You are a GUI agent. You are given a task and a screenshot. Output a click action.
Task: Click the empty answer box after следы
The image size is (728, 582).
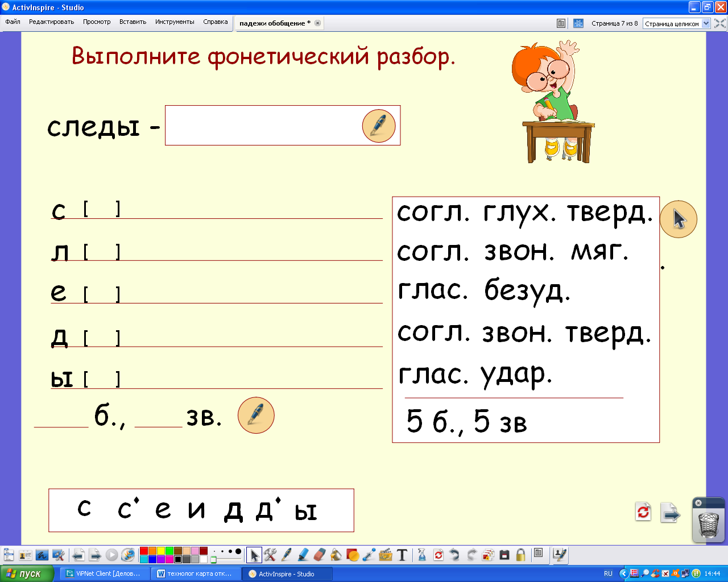point(283,125)
